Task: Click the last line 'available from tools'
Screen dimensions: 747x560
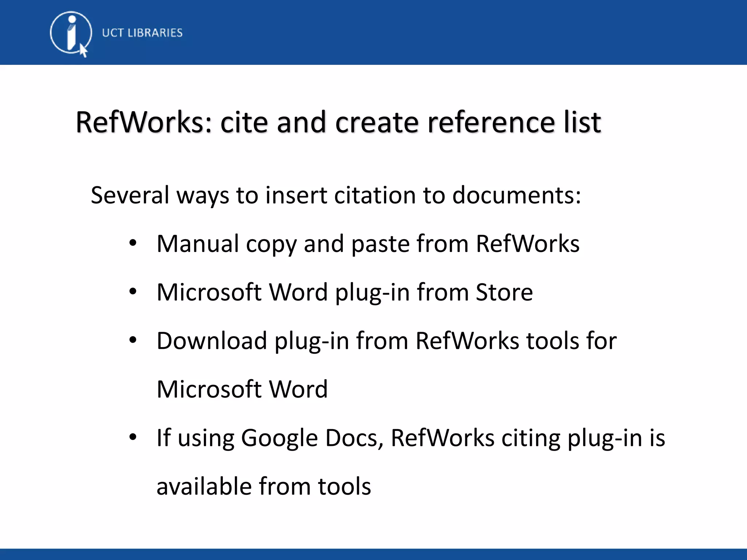Action: coord(264,486)
